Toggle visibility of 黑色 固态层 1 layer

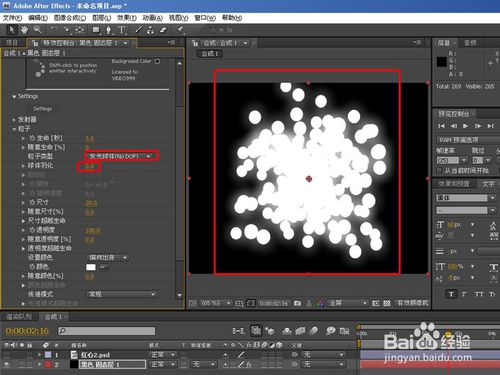tap(7, 365)
